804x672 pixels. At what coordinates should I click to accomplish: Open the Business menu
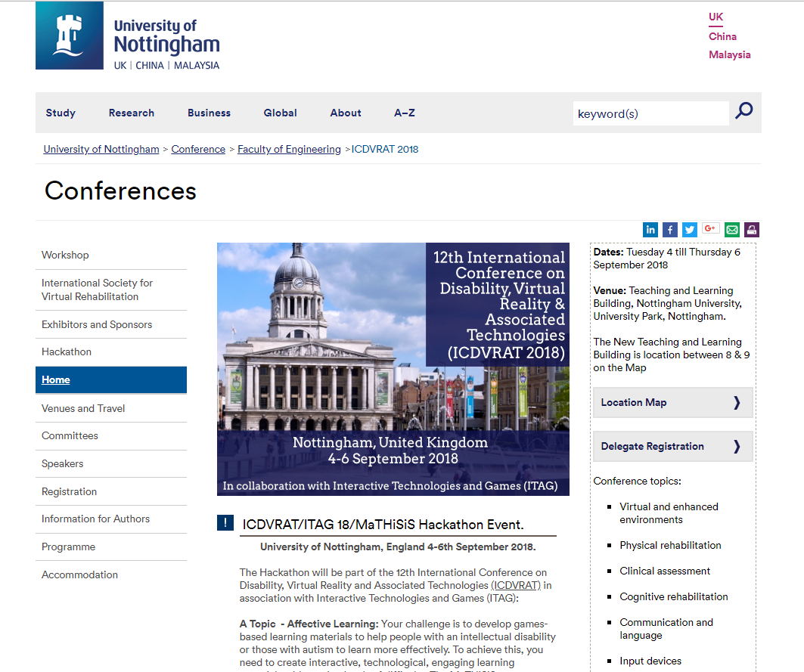point(210,113)
